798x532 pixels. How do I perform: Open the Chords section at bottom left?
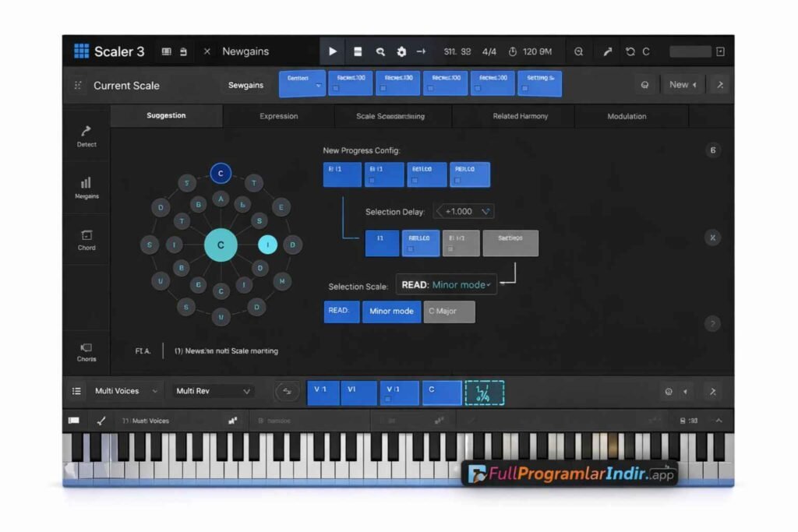coord(86,352)
